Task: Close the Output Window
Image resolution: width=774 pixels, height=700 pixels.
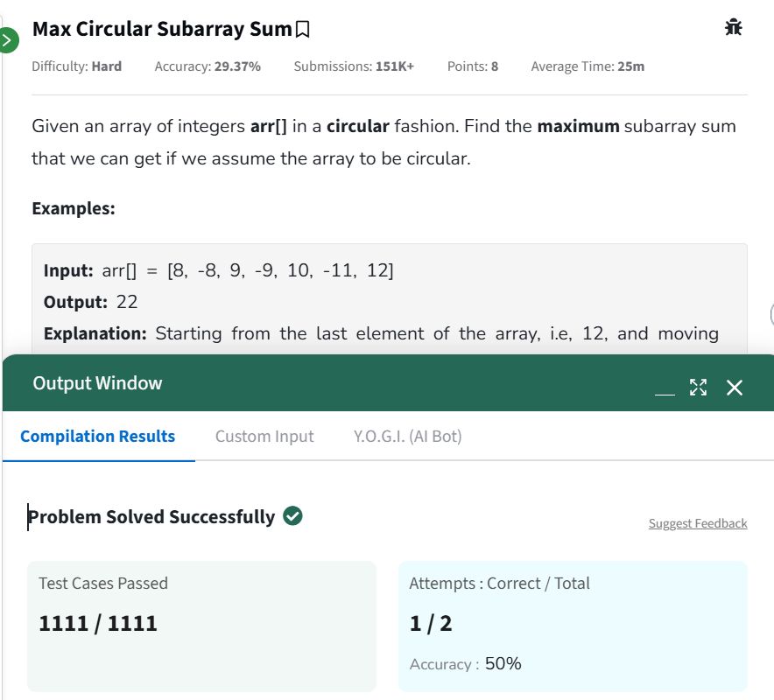Action: pyautogui.click(x=735, y=388)
